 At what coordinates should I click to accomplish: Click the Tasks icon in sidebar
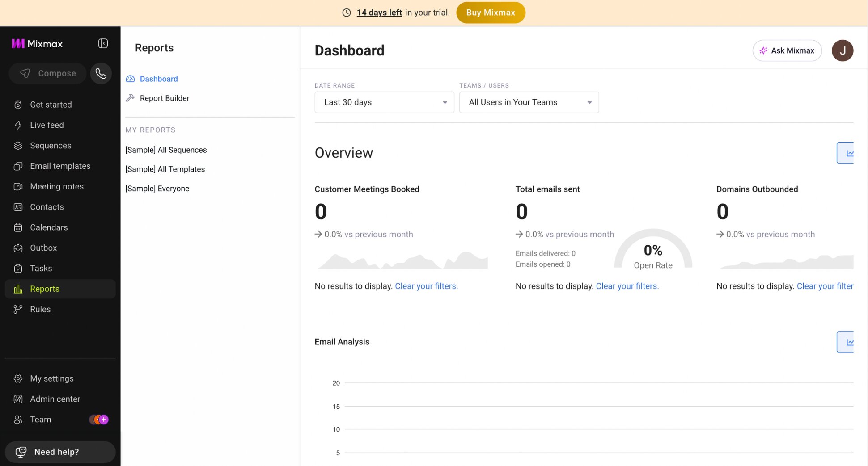coord(18,269)
